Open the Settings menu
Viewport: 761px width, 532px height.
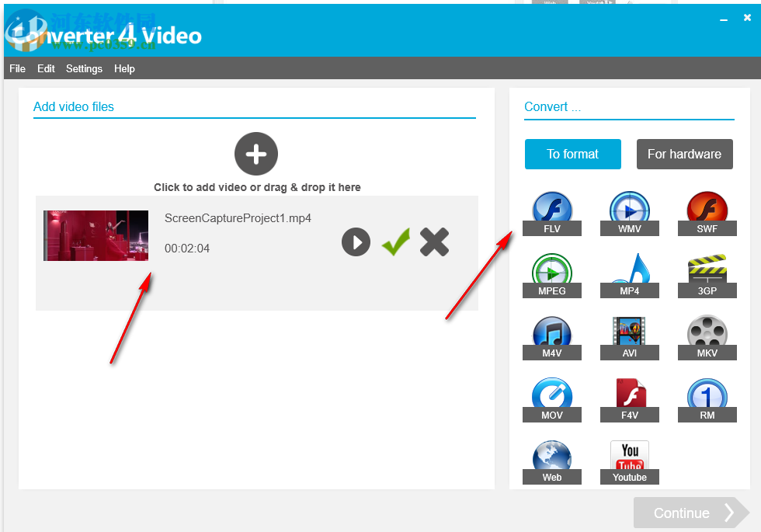(x=84, y=68)
